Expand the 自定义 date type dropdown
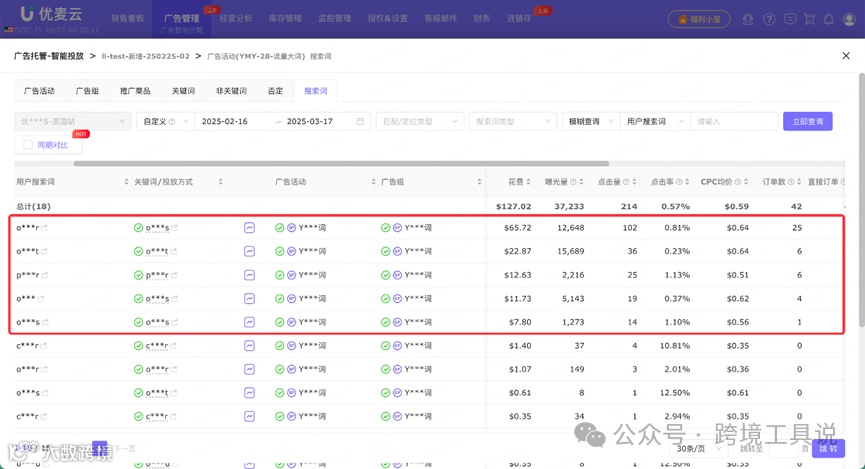865x469 pixels. point(165,121)
